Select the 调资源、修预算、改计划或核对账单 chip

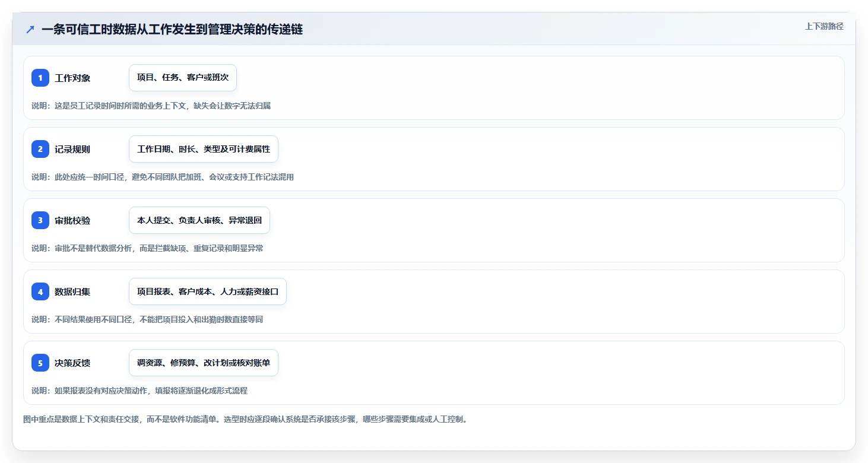click(204, 363)
